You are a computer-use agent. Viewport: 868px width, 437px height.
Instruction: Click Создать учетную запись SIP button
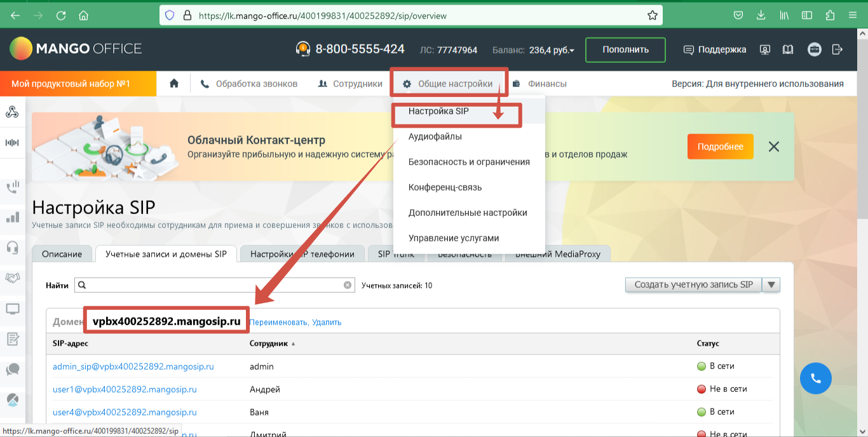693,285
